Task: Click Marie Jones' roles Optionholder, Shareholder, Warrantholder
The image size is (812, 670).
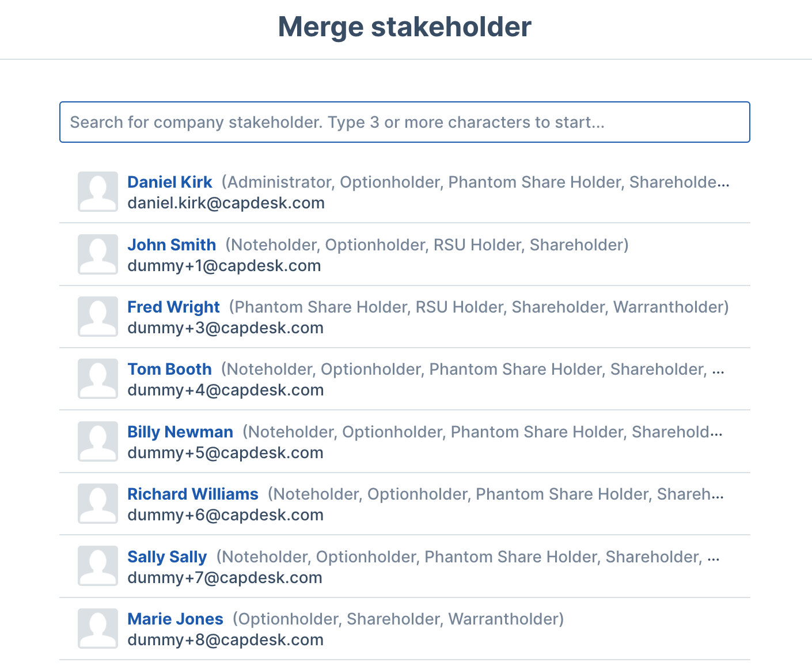Action: (x=399, y=619)
